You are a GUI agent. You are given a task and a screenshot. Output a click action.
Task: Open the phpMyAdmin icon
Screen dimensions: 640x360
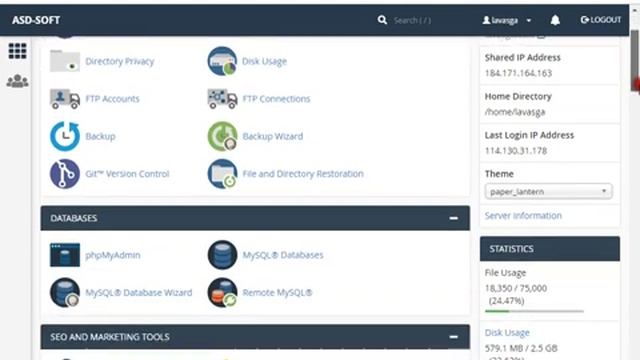(64, 255)
